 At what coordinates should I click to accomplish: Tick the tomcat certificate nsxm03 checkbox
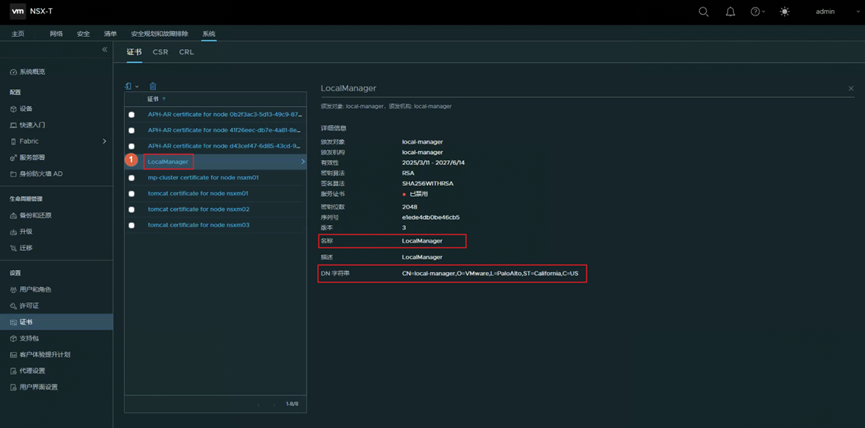[x=131, y=225]
